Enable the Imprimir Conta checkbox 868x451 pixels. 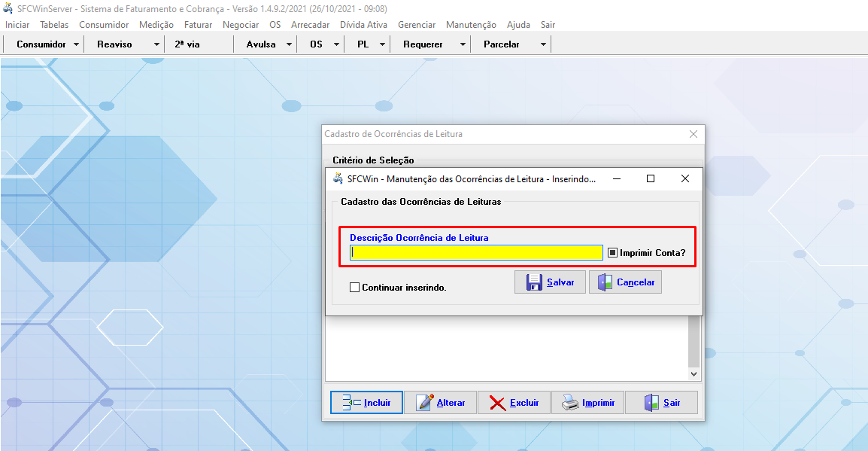point(613,253)
